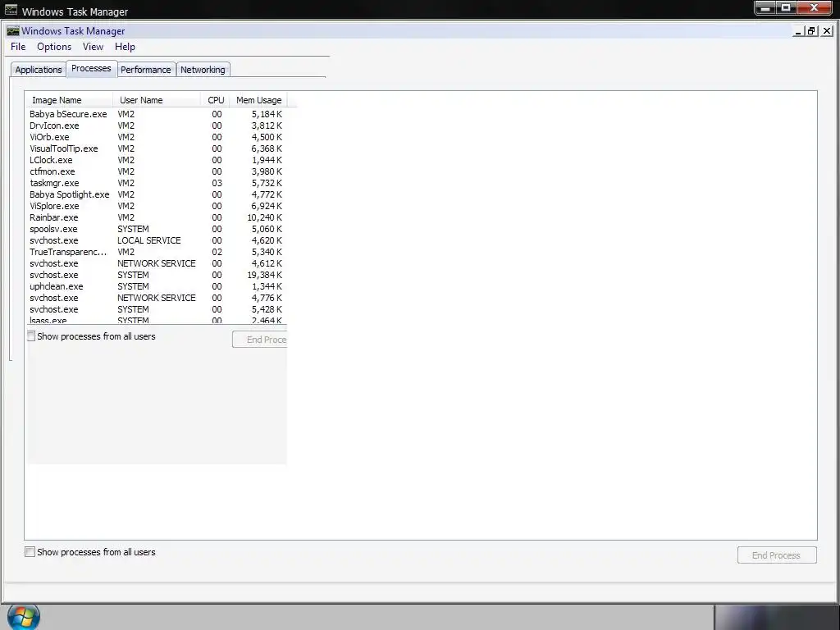This screenshot has height=630, width=840.
Task: Maximize the outer Task Manager window
Action: (x=787, y=7)
